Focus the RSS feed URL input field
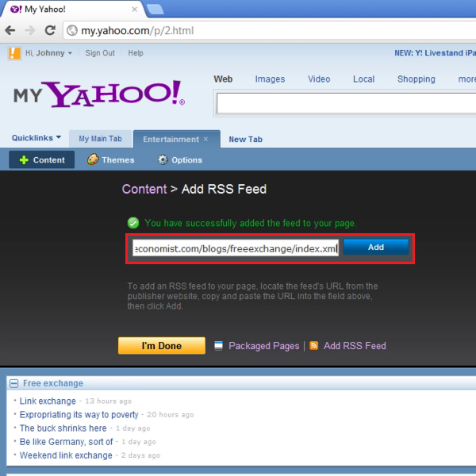476x476 pixels. point(236,248)
